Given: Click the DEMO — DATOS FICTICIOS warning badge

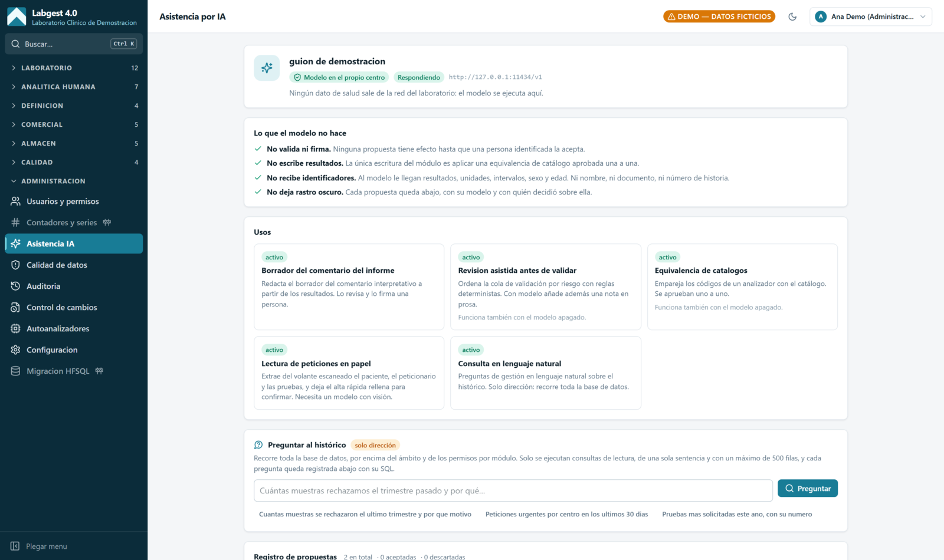Looking at the screenshot, I should pos(719,17).
